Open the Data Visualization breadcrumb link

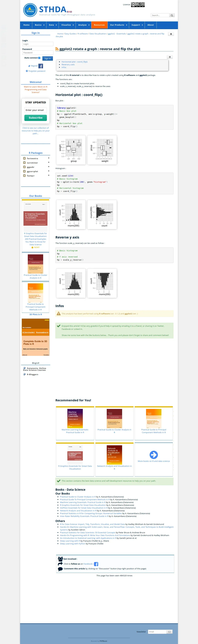tap(98, 34)
